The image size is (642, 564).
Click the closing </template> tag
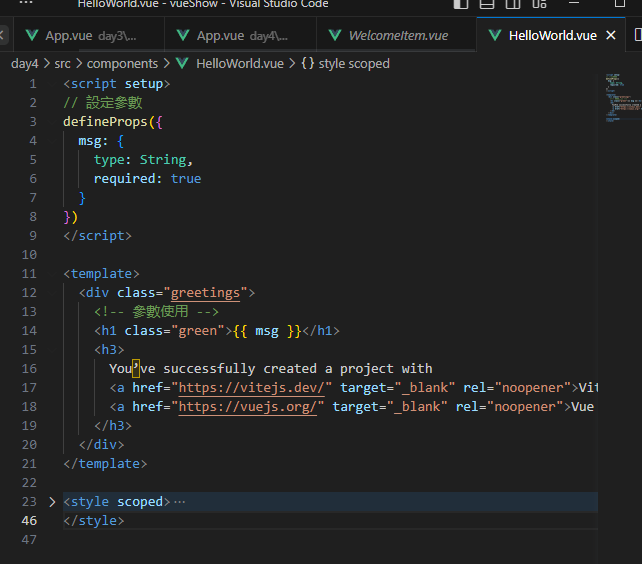(x=105, y=464)
